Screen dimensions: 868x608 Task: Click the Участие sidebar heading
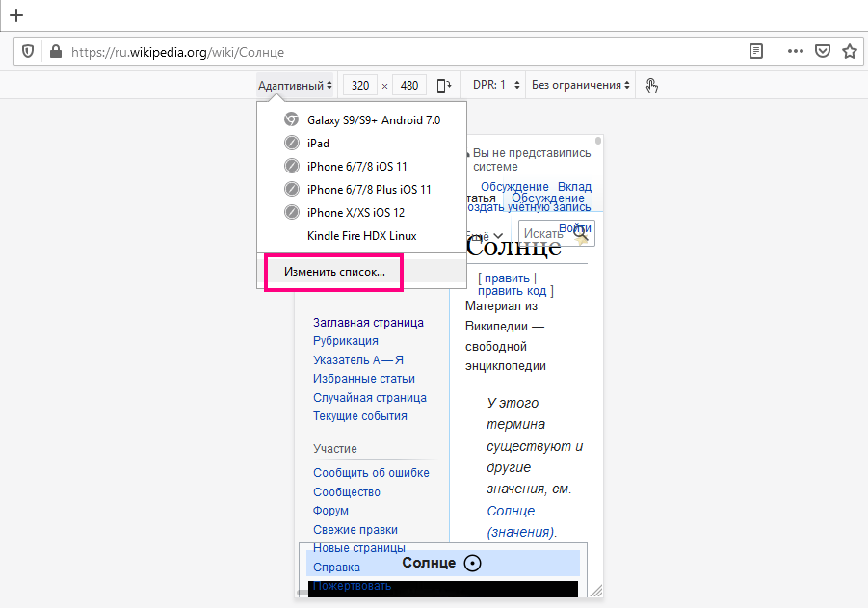coord(335,448)
